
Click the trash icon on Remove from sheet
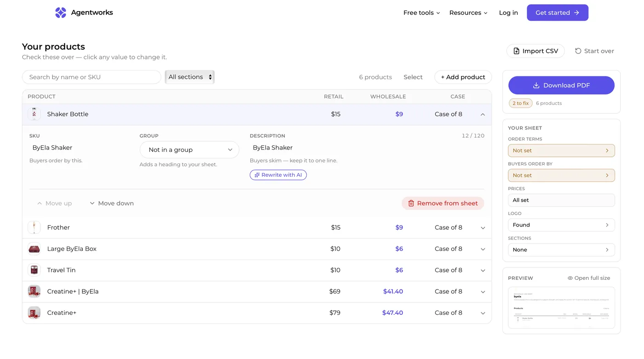(411, 203)
